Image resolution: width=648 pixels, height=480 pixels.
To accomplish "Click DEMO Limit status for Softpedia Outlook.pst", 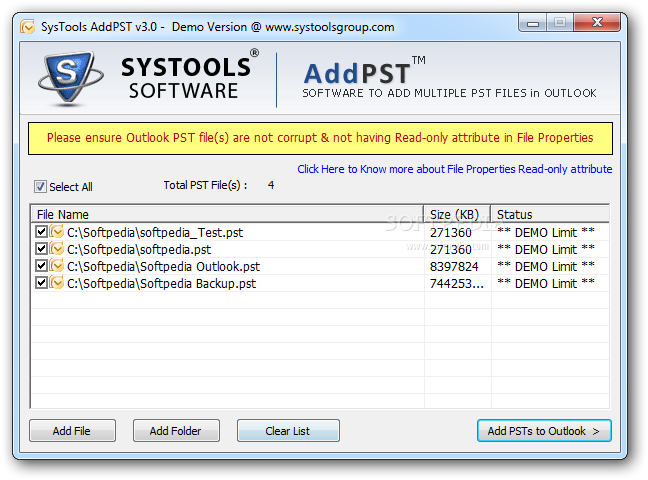I will click(546, 267).
